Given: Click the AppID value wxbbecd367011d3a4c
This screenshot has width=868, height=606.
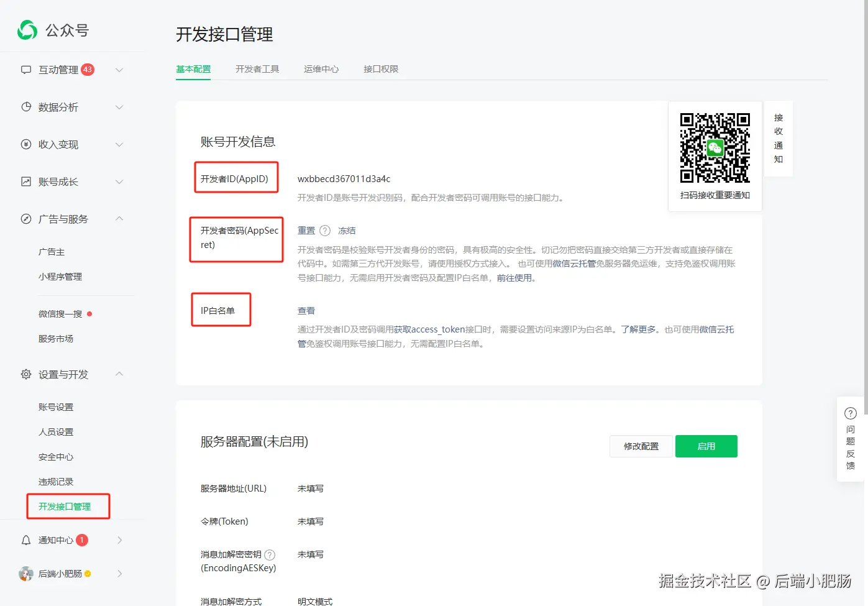Looking at the screenshot, I should (344, 179).
